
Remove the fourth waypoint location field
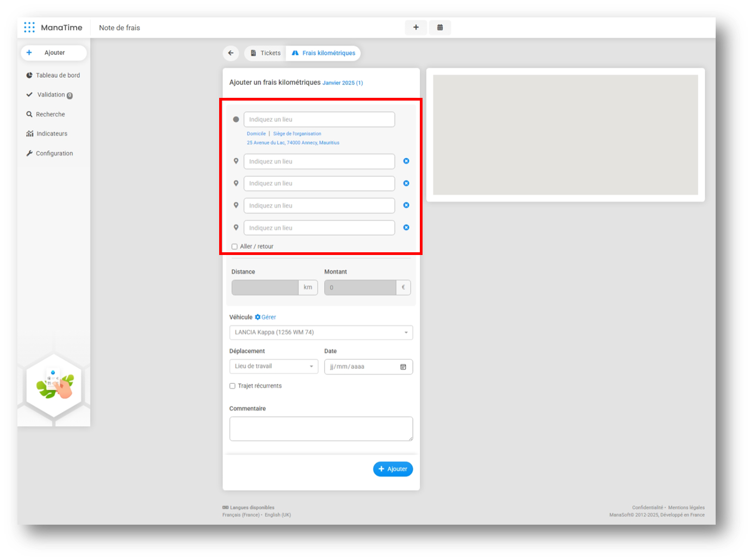click(406, 227)
